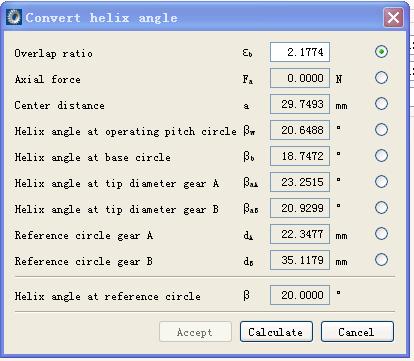
Task: Choose helix angle at operating pitch circle radio
Action: coord(381,130)
